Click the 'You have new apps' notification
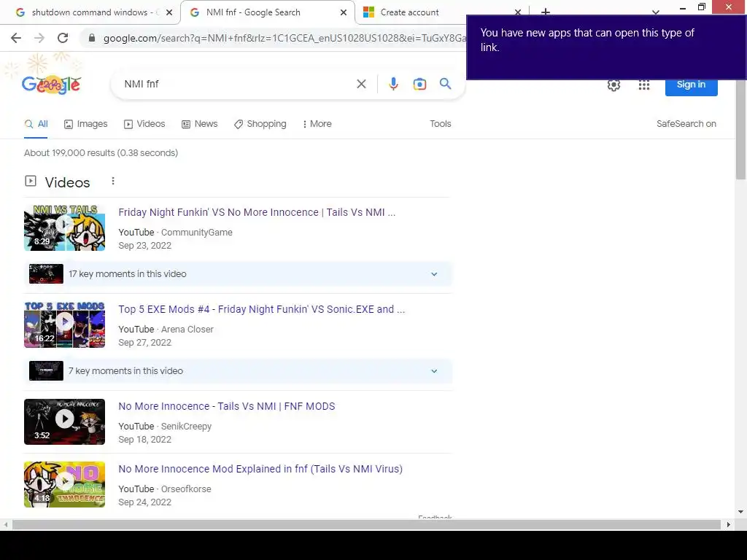This screenshot has height=560, width=747. 606,47
